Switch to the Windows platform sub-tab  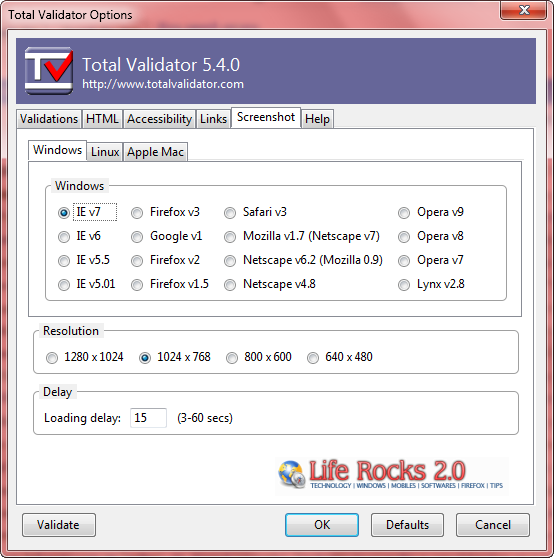tap(57, 150)
